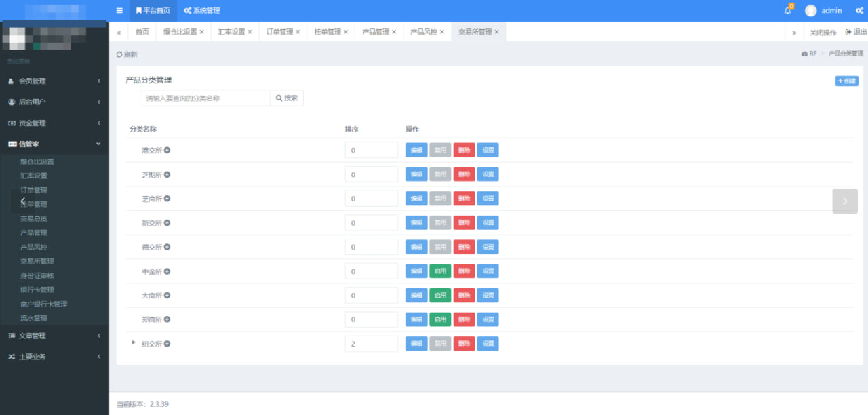Switch to the 订单管理 tab
868x415 pixels.
[279, 32]
